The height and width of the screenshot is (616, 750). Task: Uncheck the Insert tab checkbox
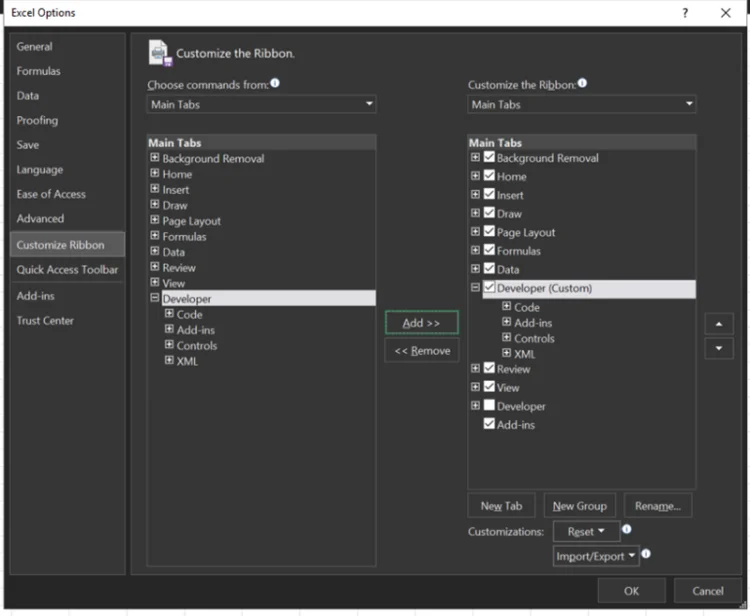pos(489,194)
